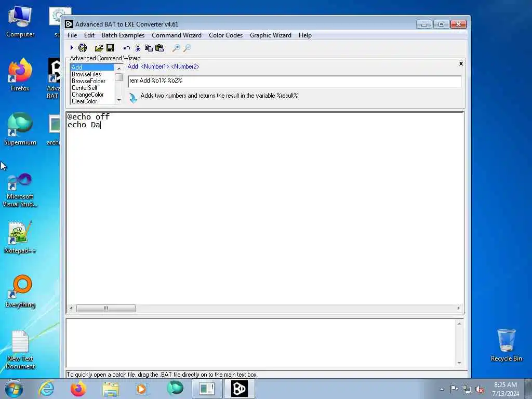This screenshot has height=399, width=532.
Task: Open the Graphic Wizard menu
Action: [x=270, y=35]
